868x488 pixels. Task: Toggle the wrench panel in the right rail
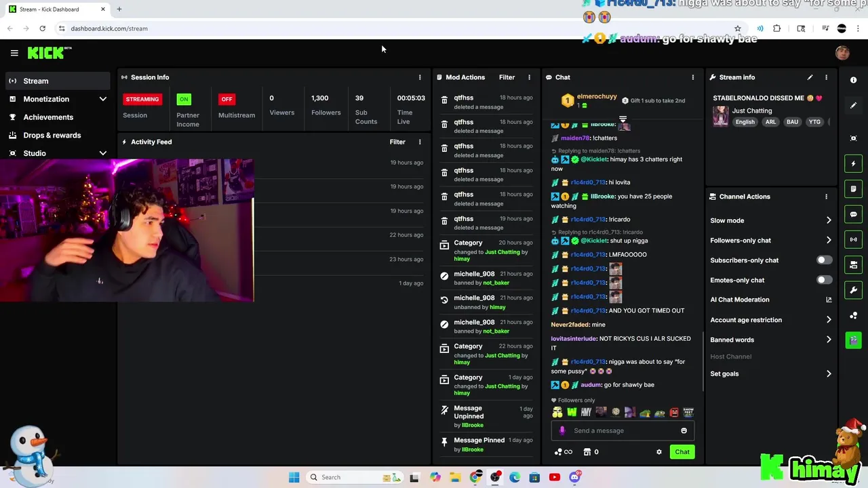(x=854, y=290)
